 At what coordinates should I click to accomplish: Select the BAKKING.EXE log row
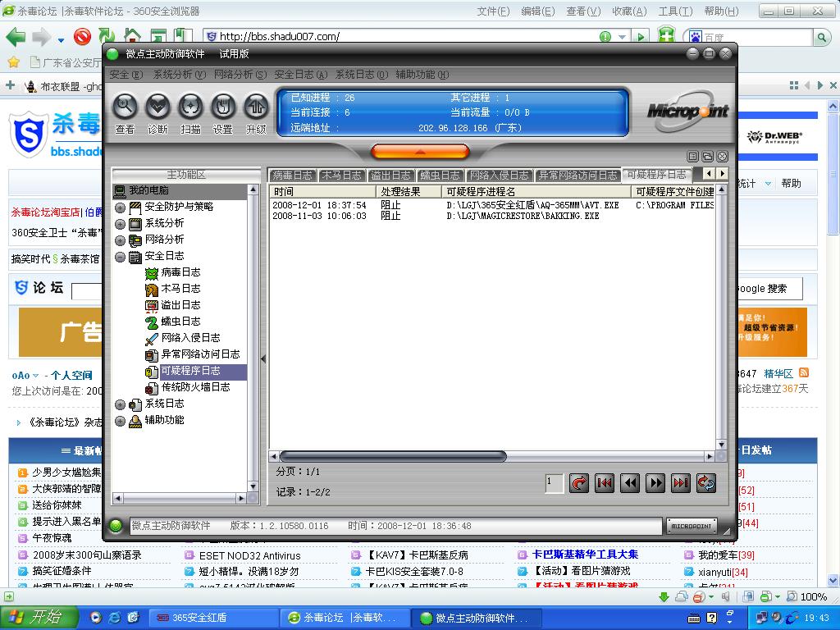pyautogui.click(x=492, y=216)
